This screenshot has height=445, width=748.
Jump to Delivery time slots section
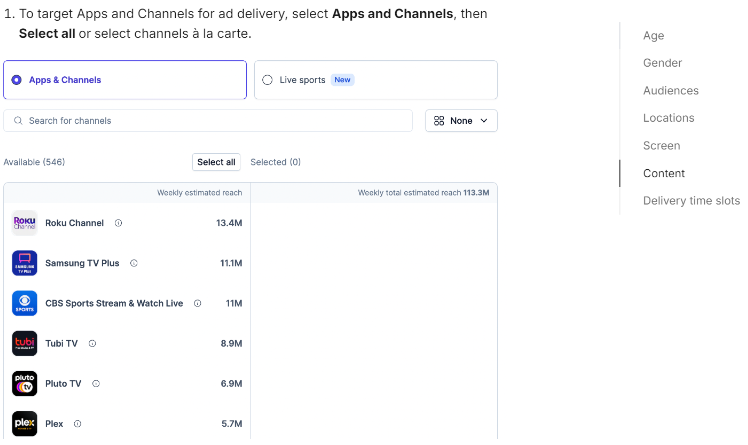pyautogui.click(x=691, y=201)
